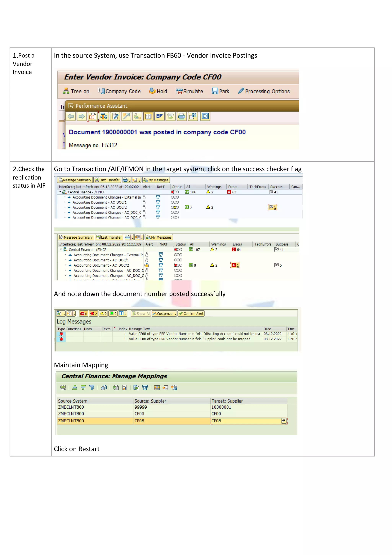Go back in Performance Assistant
This screenshot has height=555, width=392.
click(71, 117)
